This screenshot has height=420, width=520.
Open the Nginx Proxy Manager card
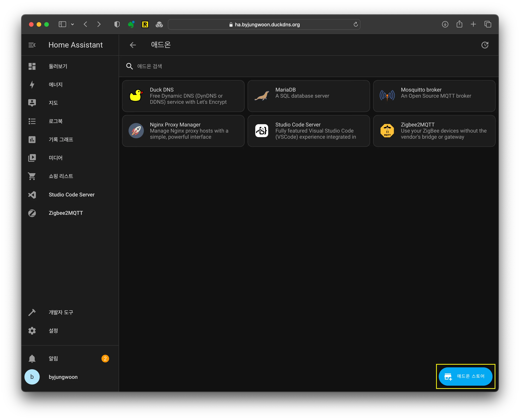183,131
